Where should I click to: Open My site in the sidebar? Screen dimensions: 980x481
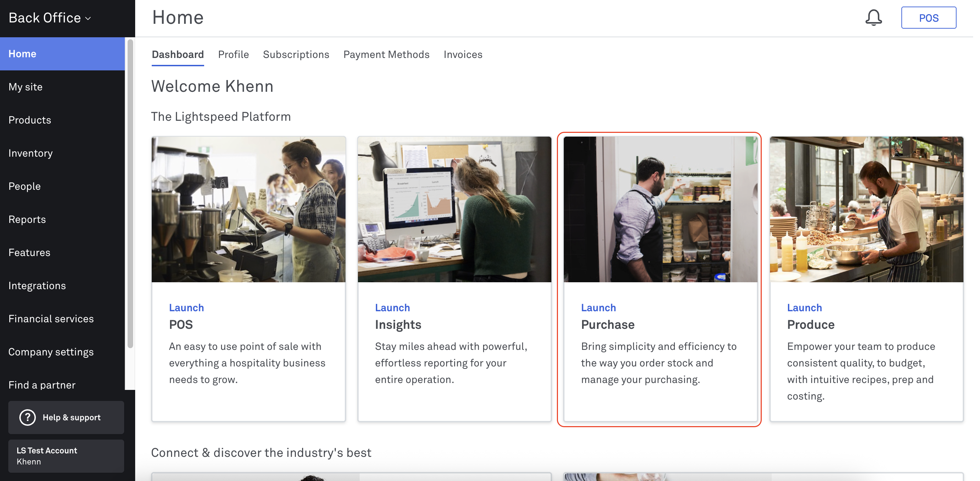(62, 87)
